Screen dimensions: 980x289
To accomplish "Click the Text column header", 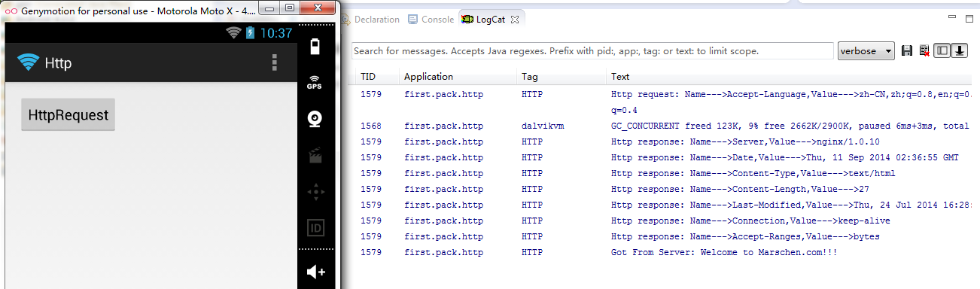I will 621,77.
